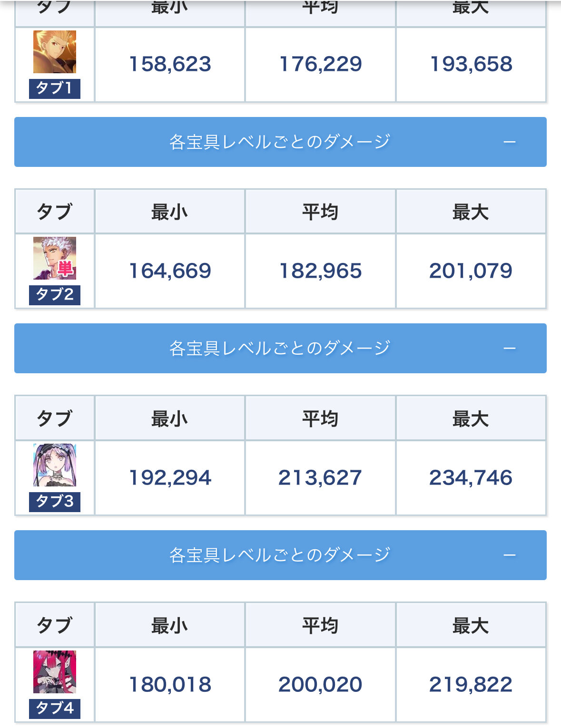561x728 pixels.
Task: Click minus icon under the Tab 3 table
Action: 510,555
